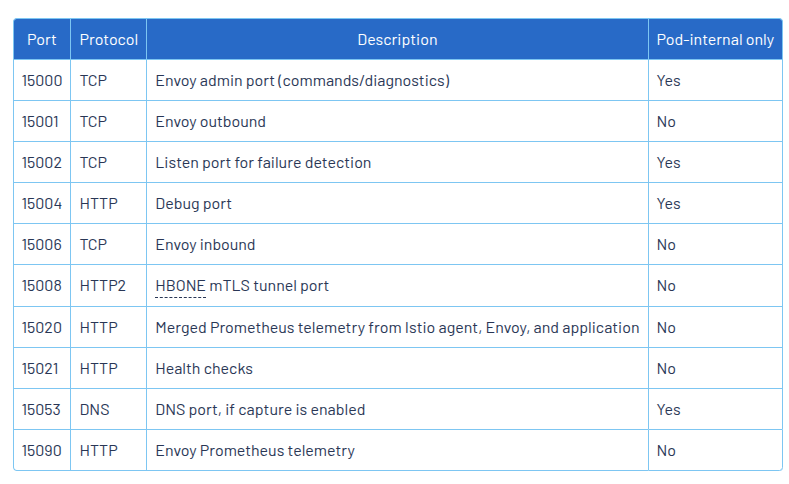Viewport: 789px width, 484px height.
Task: Click the Yes value for port 15053
Action: coord(668,410)
